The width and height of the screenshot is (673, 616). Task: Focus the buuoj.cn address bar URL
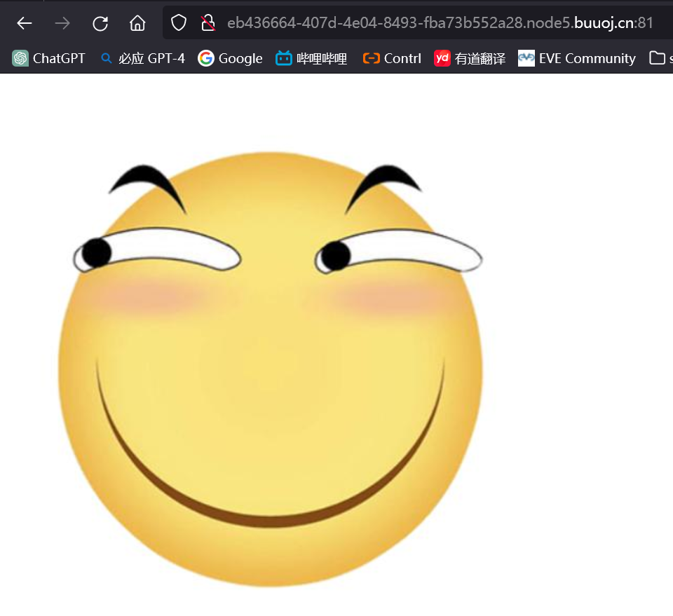point(440,23)
